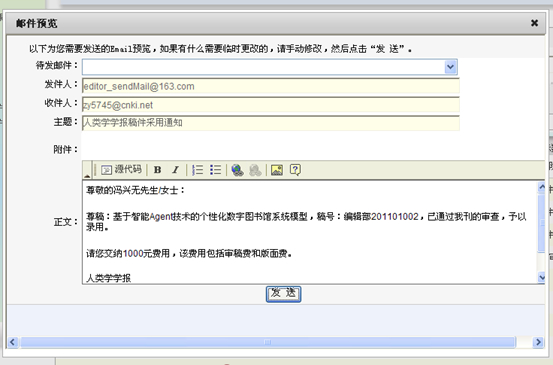Insert a hyperlink with the globe icon
553x365 pixels.
237,170
